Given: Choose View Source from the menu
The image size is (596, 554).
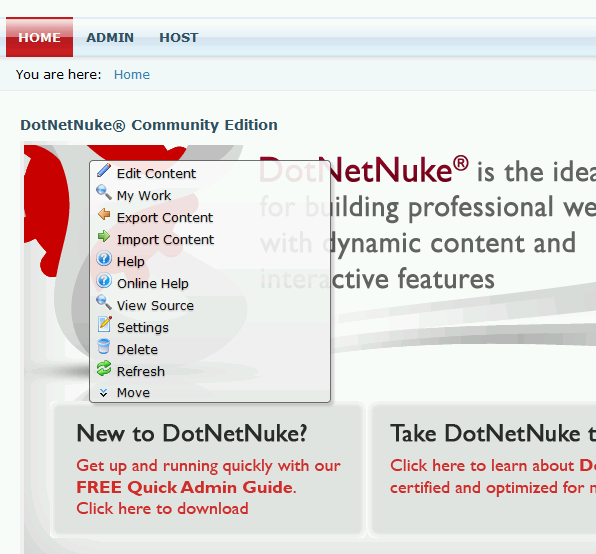Looking at the screenshot, I should pyautogui.click(x=155, y=306).
